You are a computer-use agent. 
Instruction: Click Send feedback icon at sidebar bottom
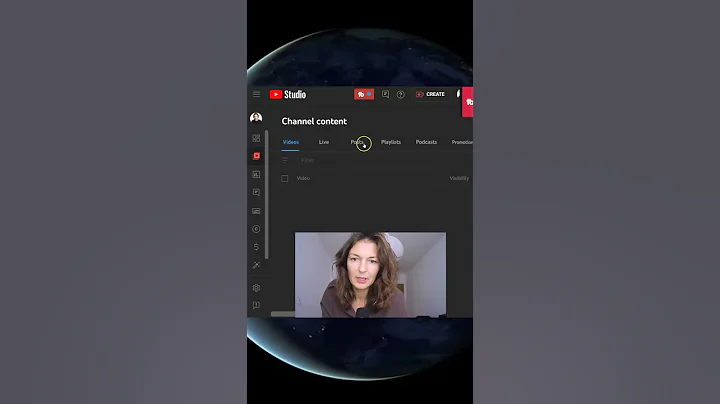pos(256,305)
